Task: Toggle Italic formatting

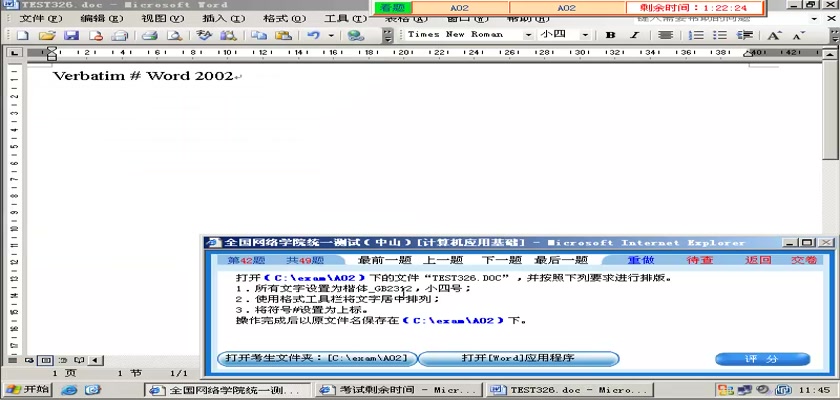Action: 635,35
